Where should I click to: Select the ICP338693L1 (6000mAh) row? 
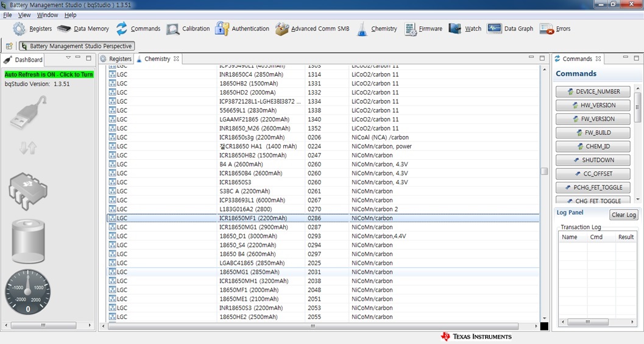click(324, 200)
